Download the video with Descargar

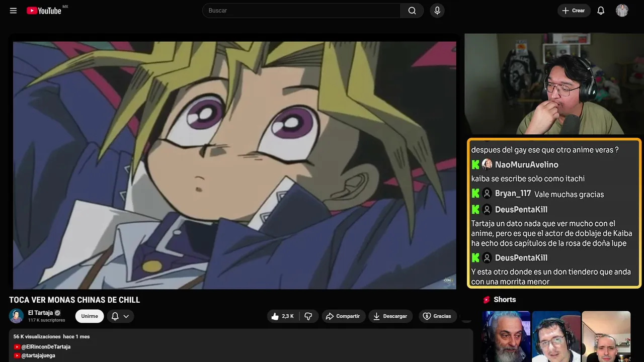pyautogui.click(x=390, y=316)
